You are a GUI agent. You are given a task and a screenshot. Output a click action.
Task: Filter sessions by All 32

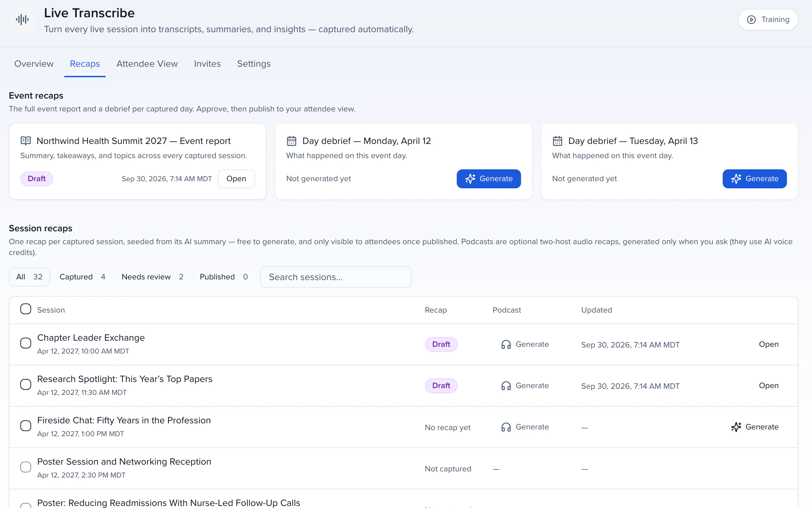pos(29,277)
